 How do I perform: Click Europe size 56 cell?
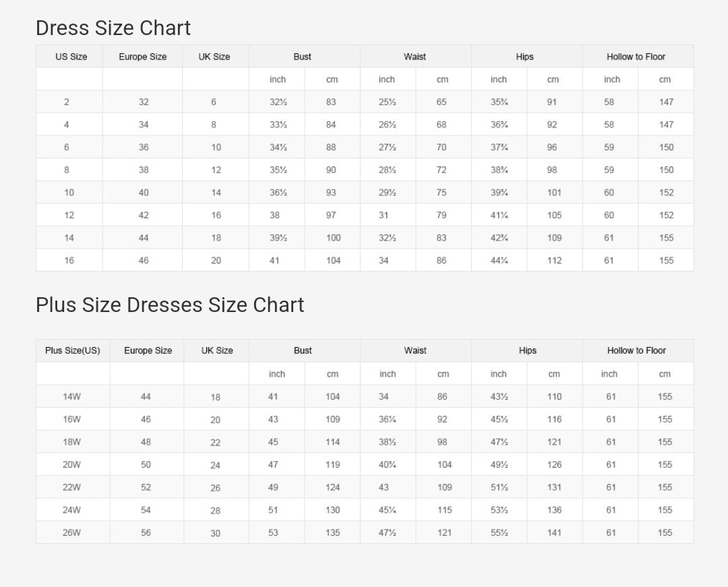pyautogui.click(x=146, y=532)
